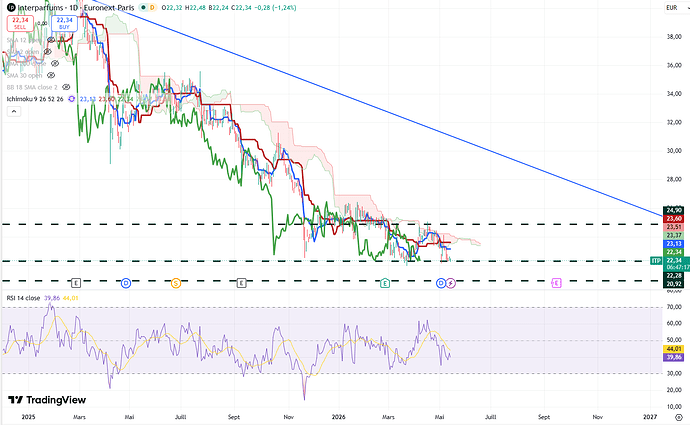Click the ITP symbol label on price line
The width and height of the screenshot is (690, 425).
656,261
